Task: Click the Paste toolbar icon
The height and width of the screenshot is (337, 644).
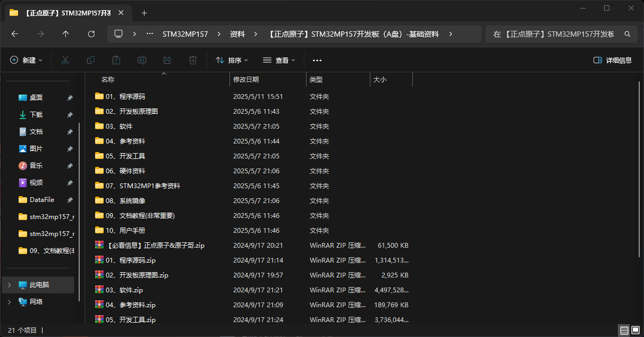Action: pyautogui.click(x=116, y=60)
